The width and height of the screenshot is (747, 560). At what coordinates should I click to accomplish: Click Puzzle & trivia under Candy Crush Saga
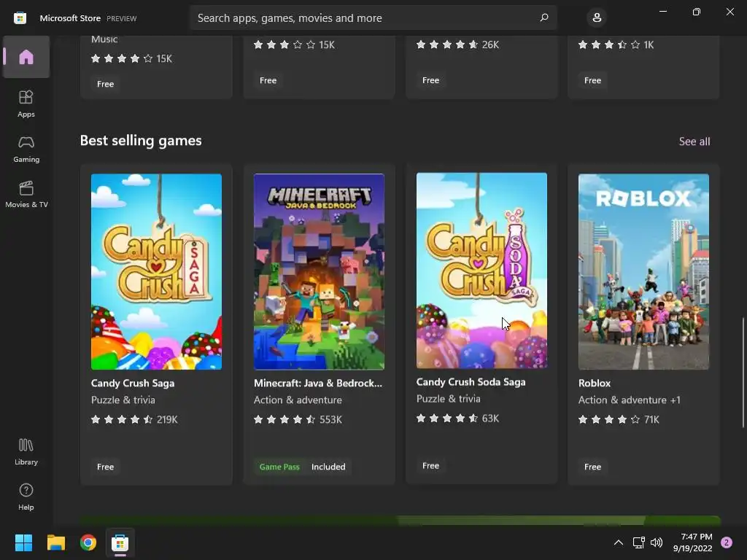123,400
